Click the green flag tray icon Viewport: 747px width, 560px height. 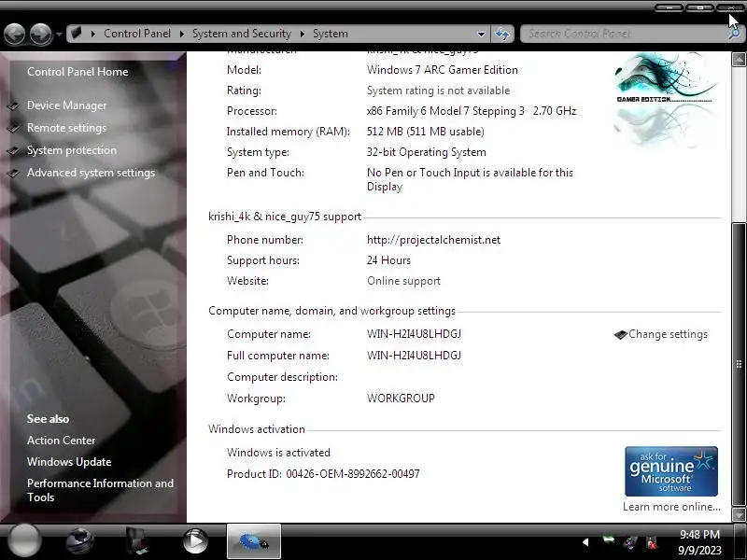tap(609, 541)
